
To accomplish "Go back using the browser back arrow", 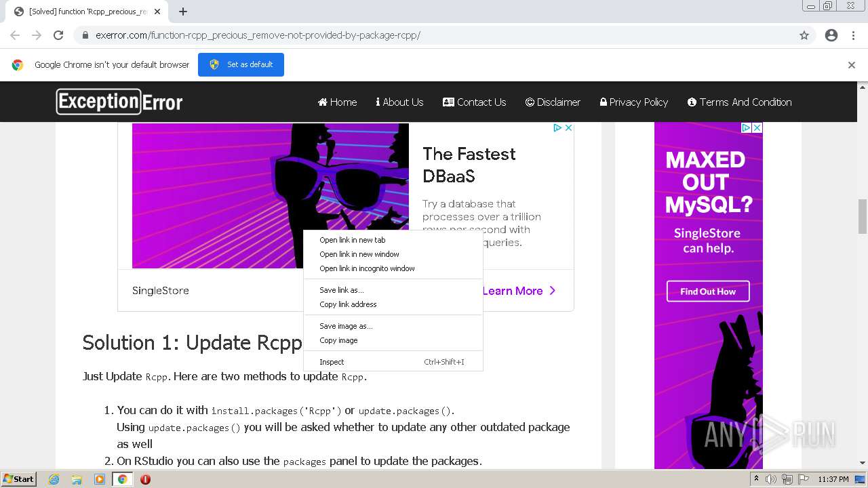I will [x=15, y=35].
